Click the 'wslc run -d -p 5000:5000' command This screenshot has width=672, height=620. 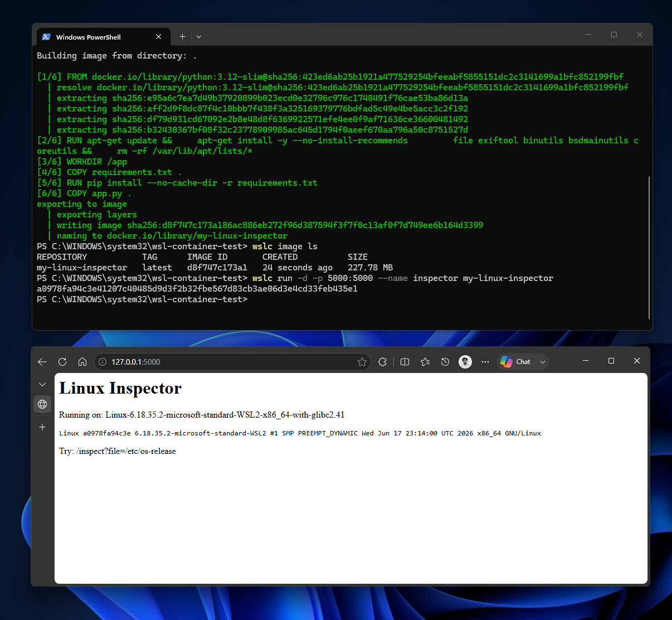[402, 278]
